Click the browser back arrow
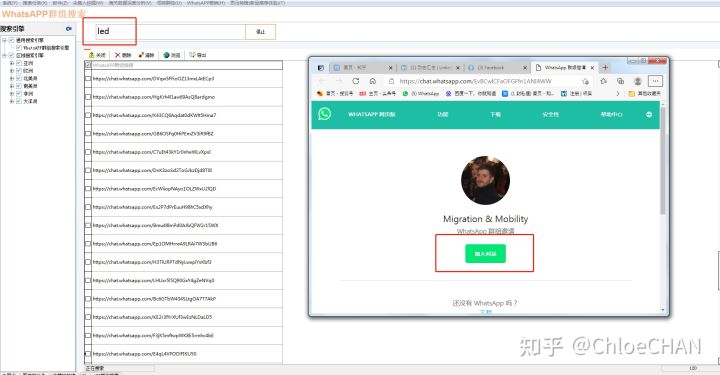The width and height of the screenshot is (720, 375). pos(322,81)
